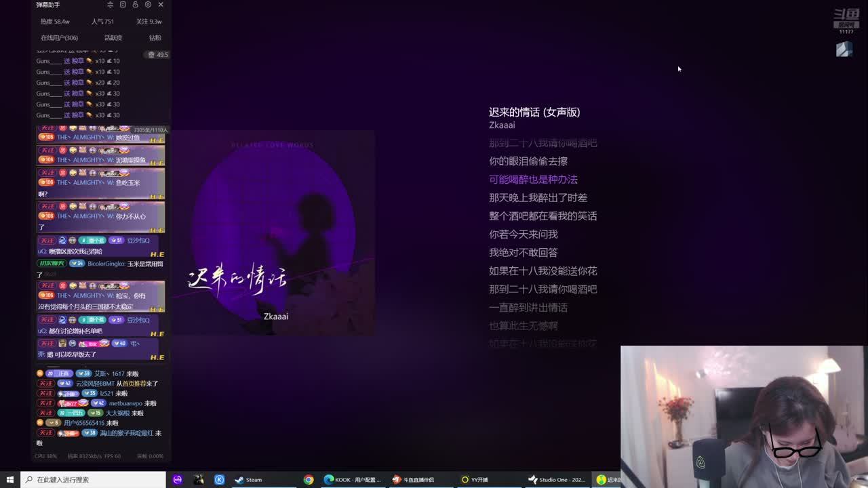868x488 pixels.
Task: Jump to lyric line 那天晚上我醉出了时差
Action: [x=538, y=198]
